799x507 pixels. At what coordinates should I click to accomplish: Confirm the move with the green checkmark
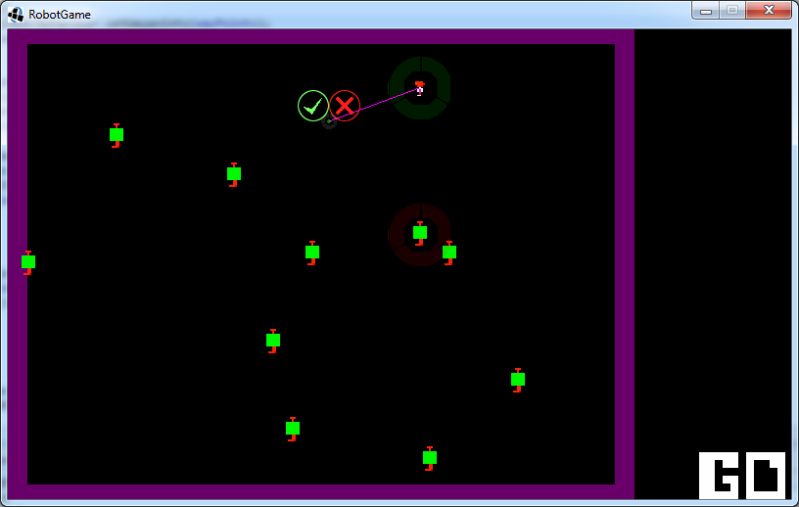coord(313,105)
